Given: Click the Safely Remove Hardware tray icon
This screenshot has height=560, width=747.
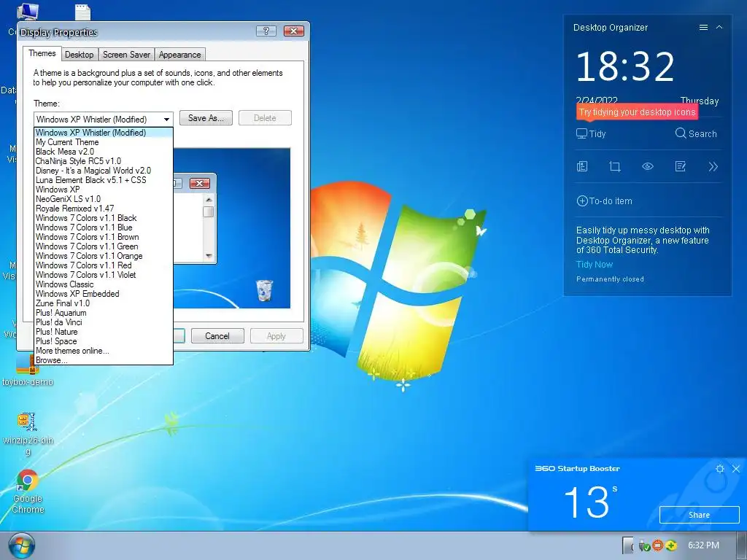Looking at the screenshot, I should pos(645,545).
